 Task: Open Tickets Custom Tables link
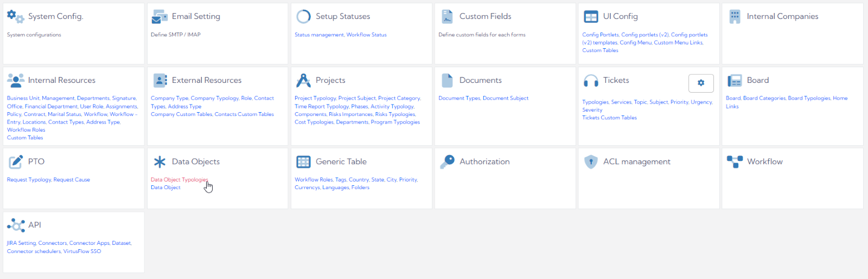[609, 118]
